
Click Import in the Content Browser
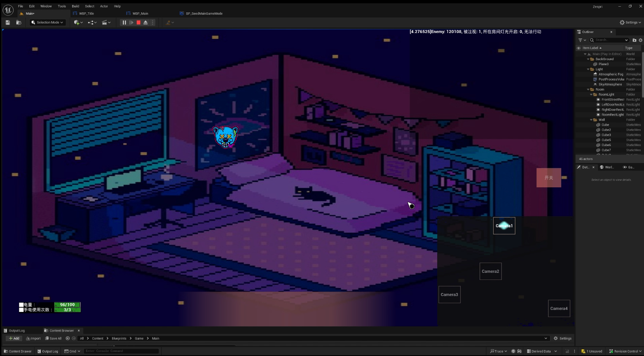click(x=33, y=338)
